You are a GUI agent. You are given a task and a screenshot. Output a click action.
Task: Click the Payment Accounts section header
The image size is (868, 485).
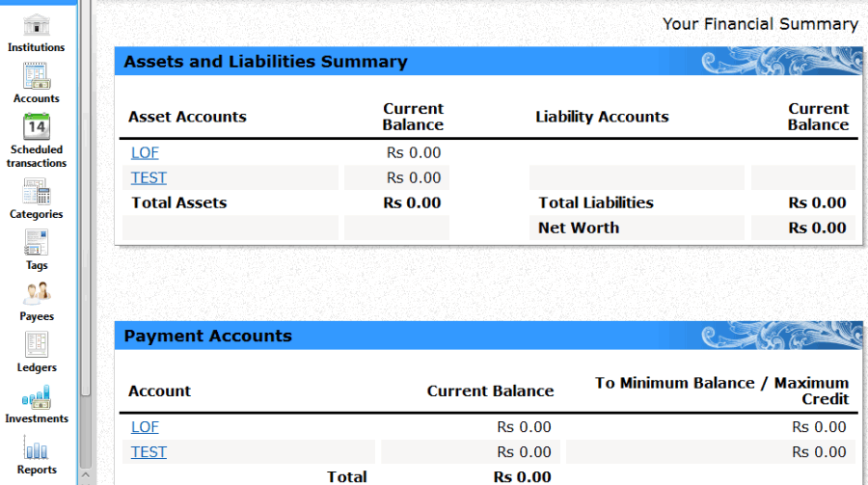488,336
